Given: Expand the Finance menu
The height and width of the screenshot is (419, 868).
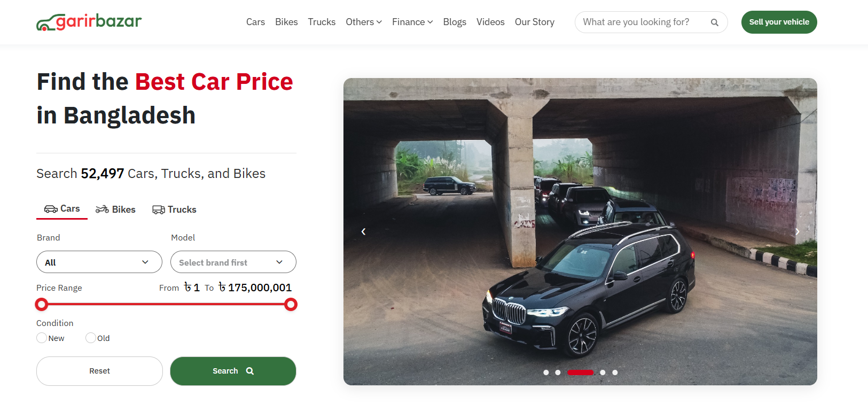Looking at the screenshot, I should (412, 22).
